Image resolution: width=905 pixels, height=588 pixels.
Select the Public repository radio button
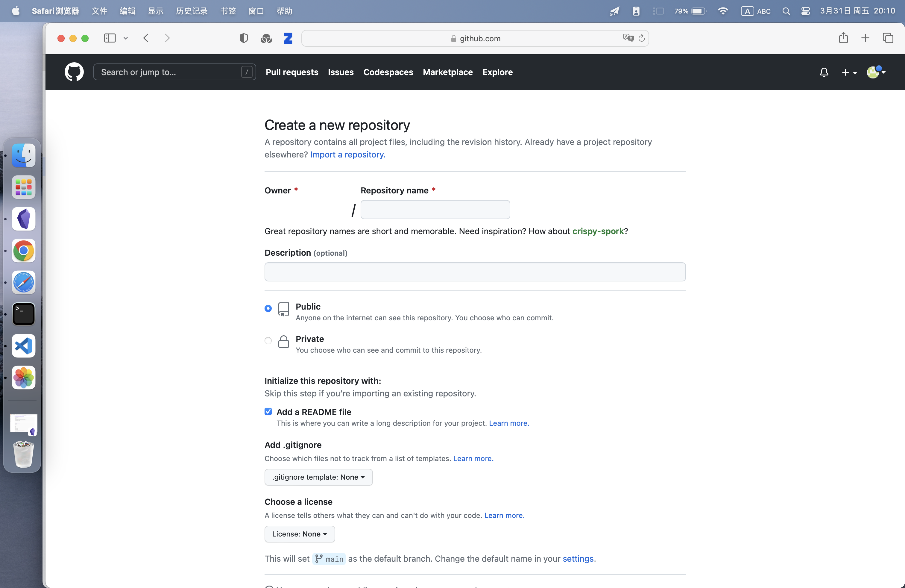pyautogui.click(x=268, y=307)
